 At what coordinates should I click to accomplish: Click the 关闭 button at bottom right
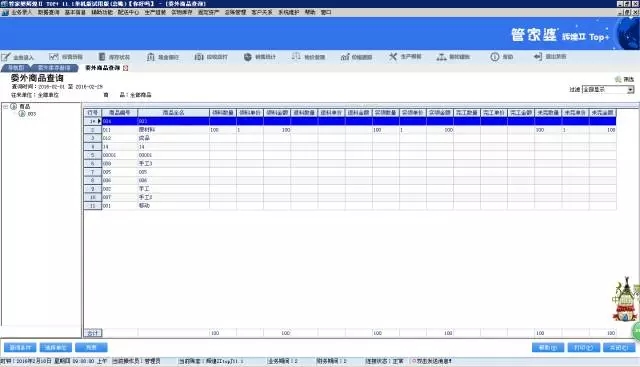(x=619, y=347)
